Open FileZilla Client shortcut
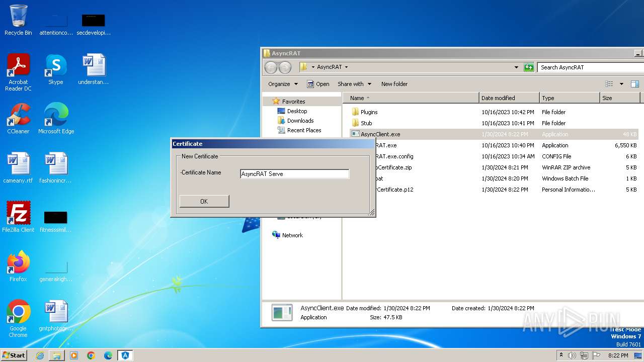The image size is (644, 362). (18, 217)
